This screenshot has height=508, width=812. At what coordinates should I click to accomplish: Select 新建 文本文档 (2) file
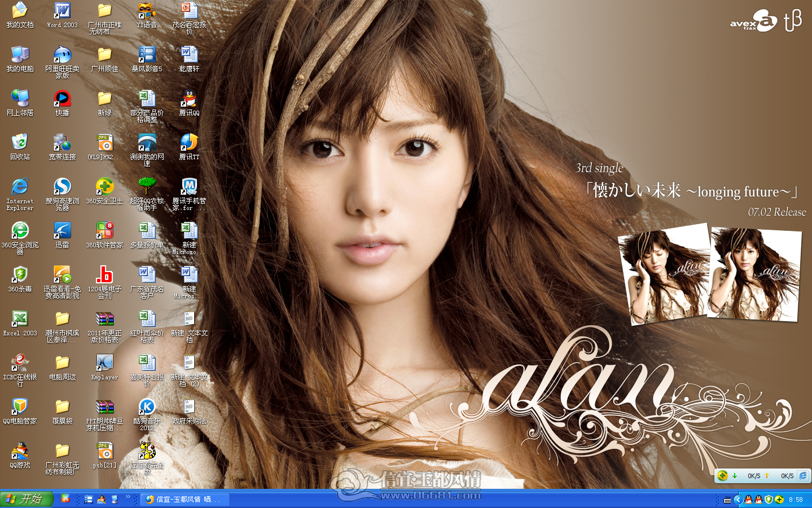[189, 371]
